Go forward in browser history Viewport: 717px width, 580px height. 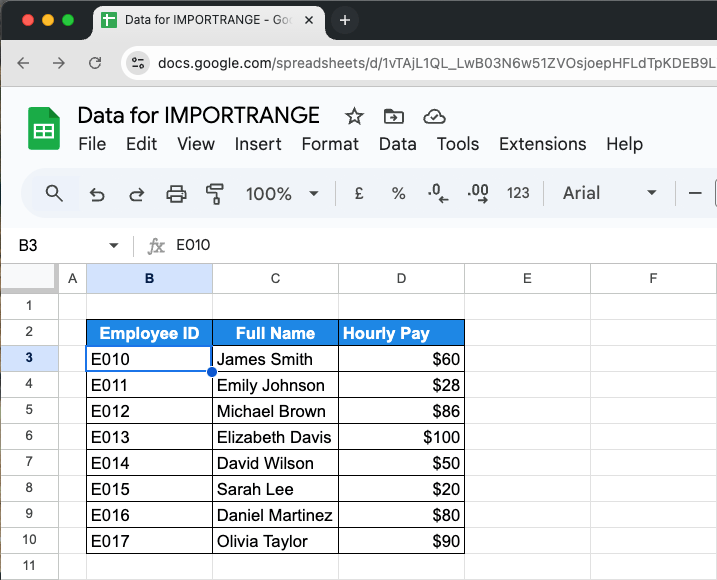coord(59,63)
